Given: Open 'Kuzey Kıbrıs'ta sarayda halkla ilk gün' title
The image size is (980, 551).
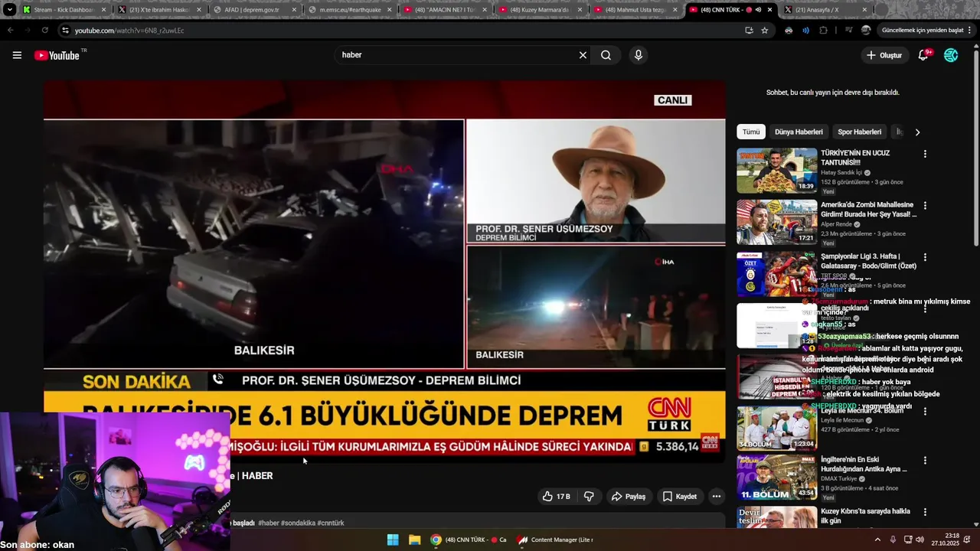Looking at the screenshot, I should [865, 516].
